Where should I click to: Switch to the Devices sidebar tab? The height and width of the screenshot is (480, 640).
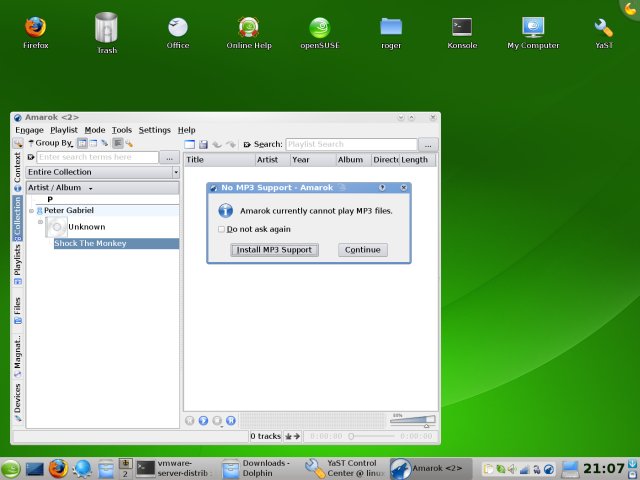(x=18, y=402)
